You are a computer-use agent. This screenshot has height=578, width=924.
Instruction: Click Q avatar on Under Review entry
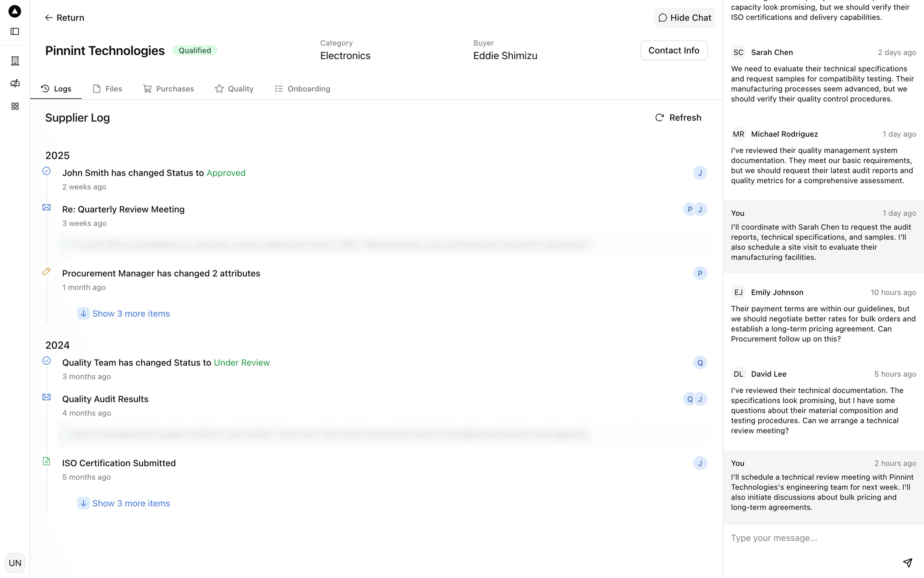coord(700,363)
